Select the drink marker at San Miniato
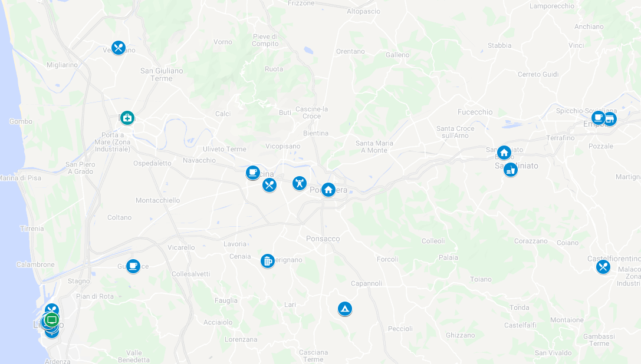This screenshot has width=641, height=364. 511,170
